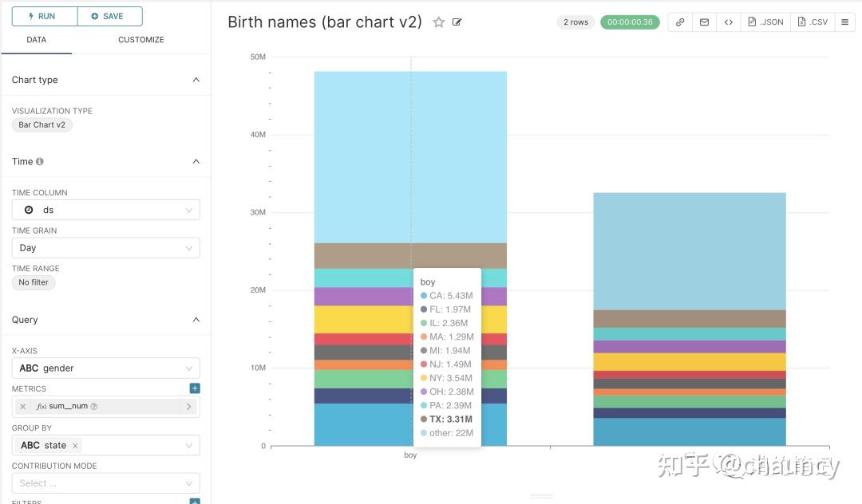The height and width of the screenshot is (504, 862).
Task: Click the CA: 5.43M tooltip entry
Action: tap(446, 295)
